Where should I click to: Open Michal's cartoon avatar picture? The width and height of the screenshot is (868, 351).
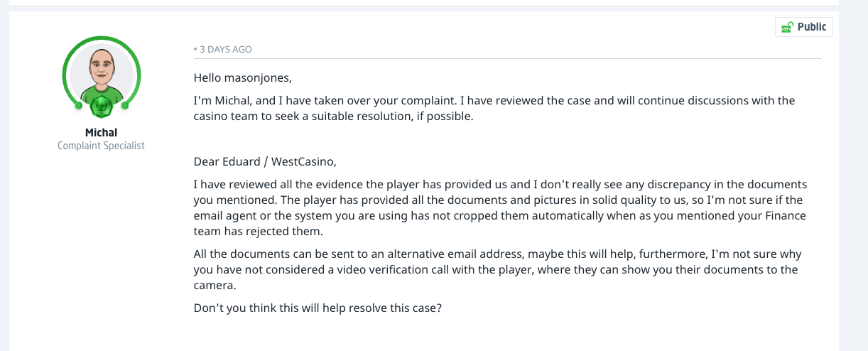coord(101,75)
